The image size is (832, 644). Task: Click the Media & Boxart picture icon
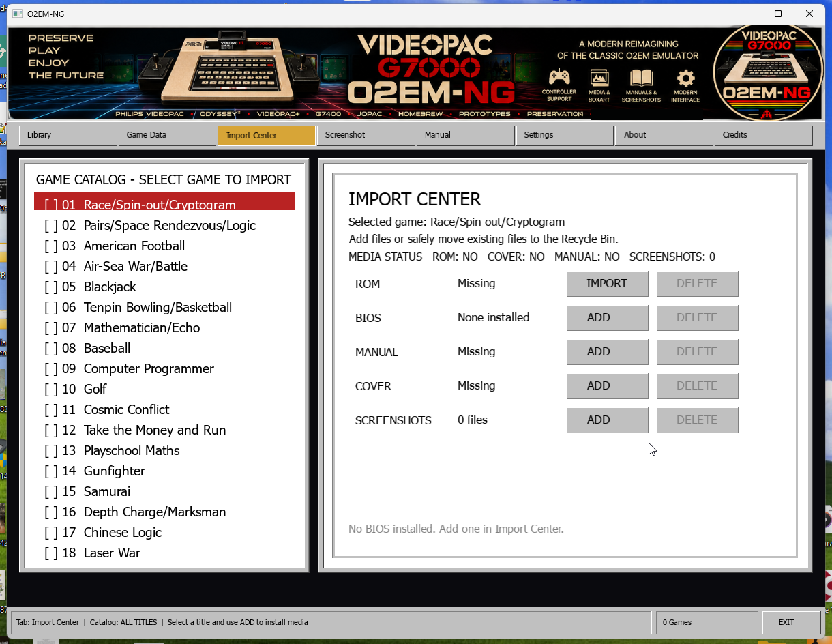click(x=599, y=78)
